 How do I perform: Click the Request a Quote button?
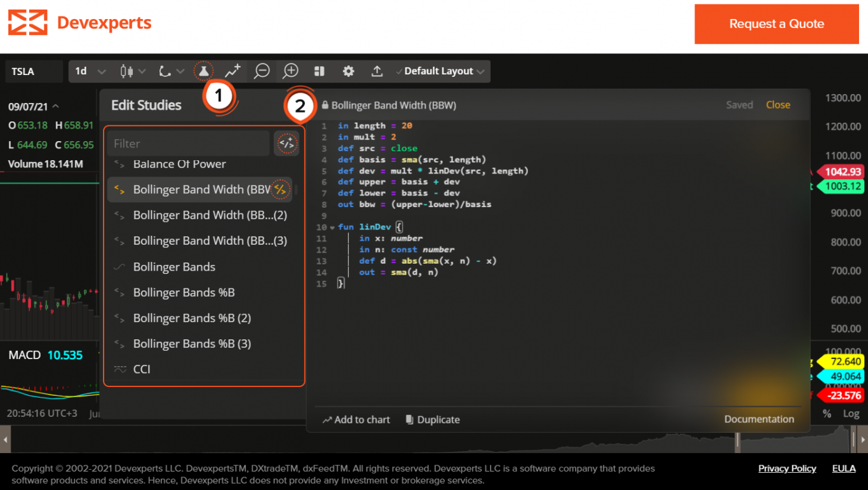click(776, 24)
